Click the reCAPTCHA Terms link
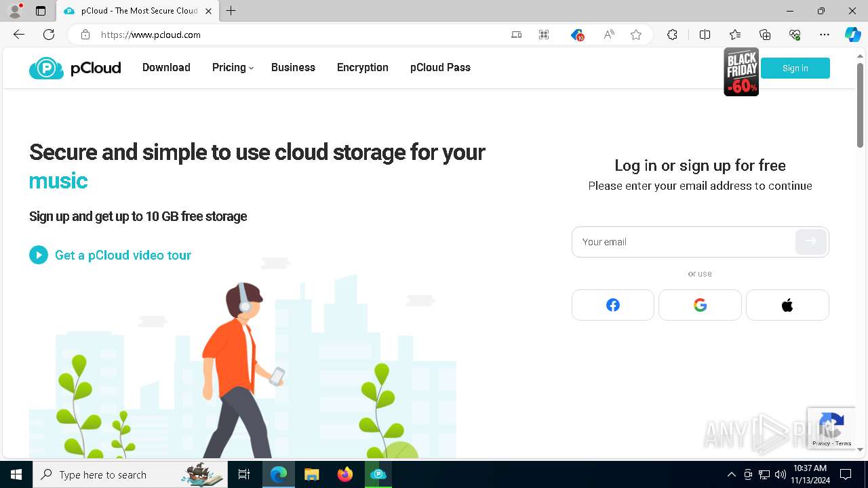This screenshot has height=488, width=868. [x=844, y=443]
